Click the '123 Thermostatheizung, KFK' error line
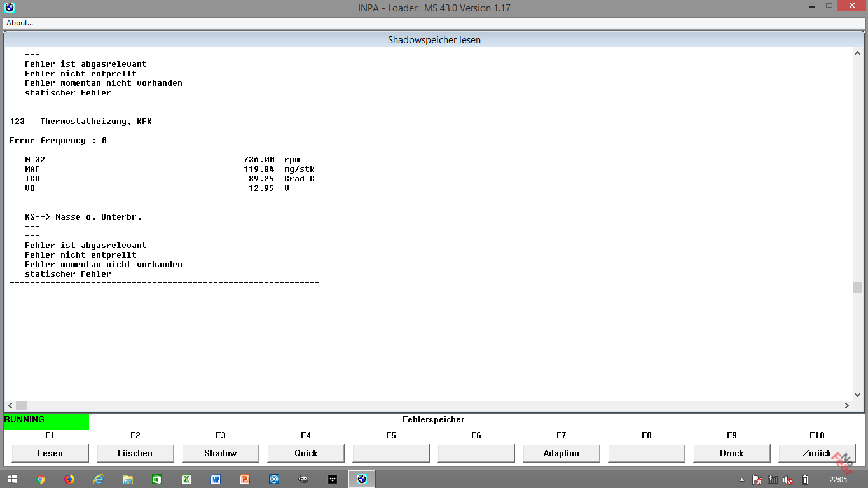Viewport: 868px width, 488px height. [x=81, y=122]
